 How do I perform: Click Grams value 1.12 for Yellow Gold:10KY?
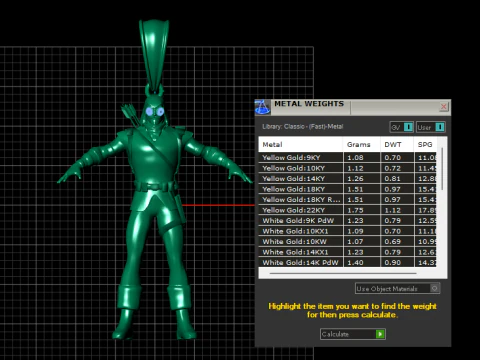(355, 168)
